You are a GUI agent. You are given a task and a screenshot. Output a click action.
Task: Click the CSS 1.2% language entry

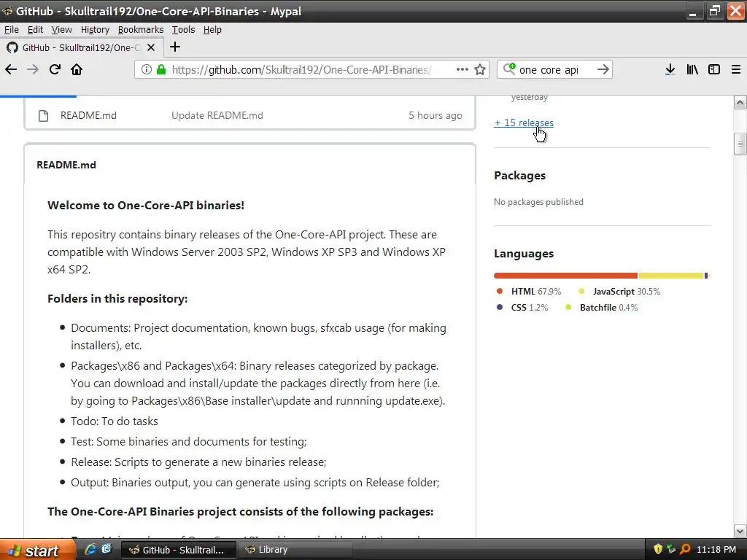[x=522, y=308]
